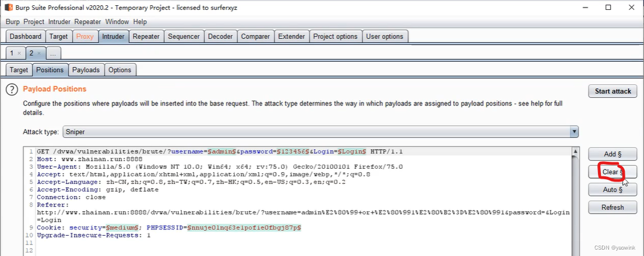The width and height of the screenshot is (644, 256).
Task: Click the Referer URL text
Action: tap(303, 216)
